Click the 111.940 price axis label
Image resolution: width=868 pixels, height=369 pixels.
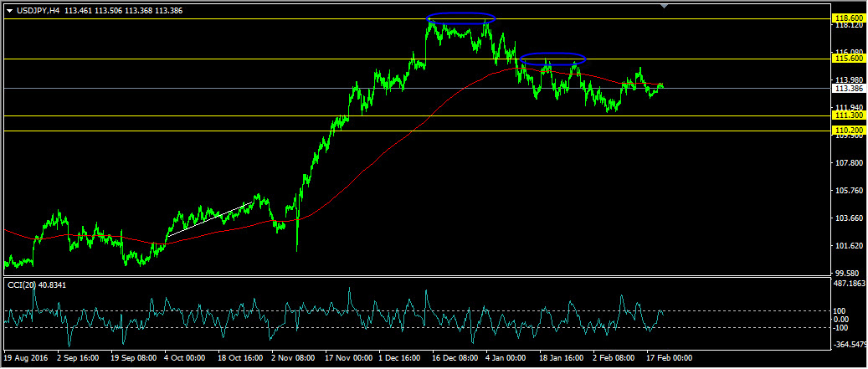(850, 107)
